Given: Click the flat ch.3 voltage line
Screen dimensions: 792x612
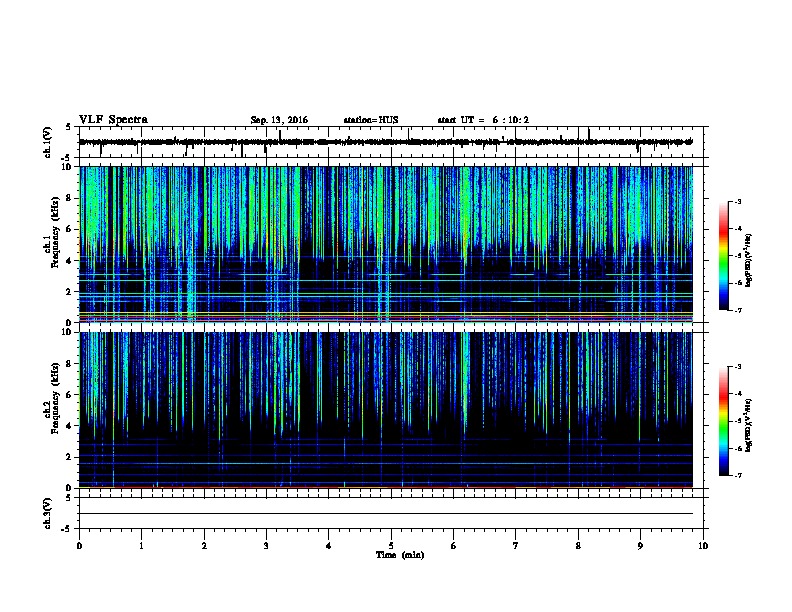Looking at the screenshot, I should 386,514.
